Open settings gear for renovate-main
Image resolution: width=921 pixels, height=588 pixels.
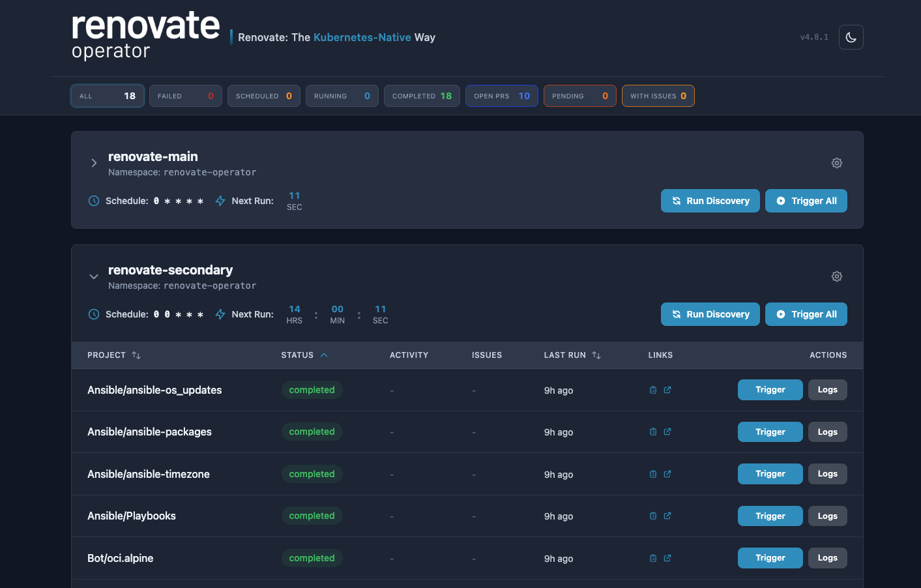coord(837,163)
